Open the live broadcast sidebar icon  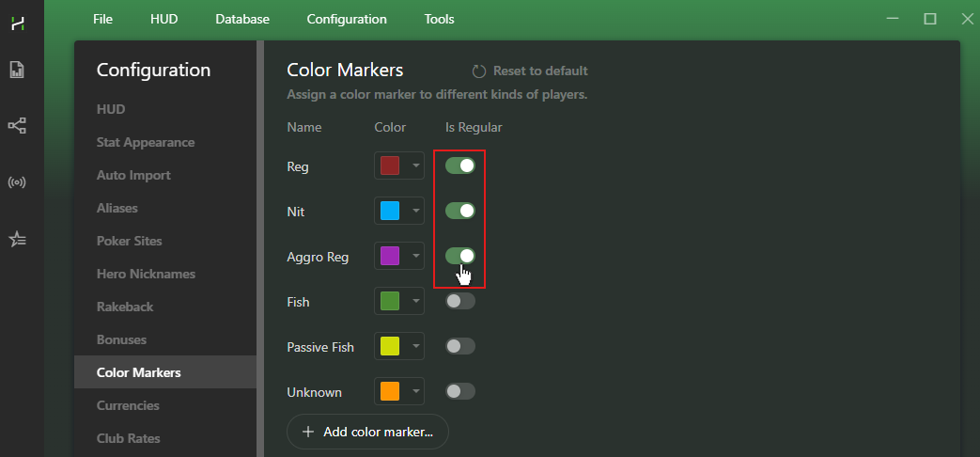(x=17, y=183)
